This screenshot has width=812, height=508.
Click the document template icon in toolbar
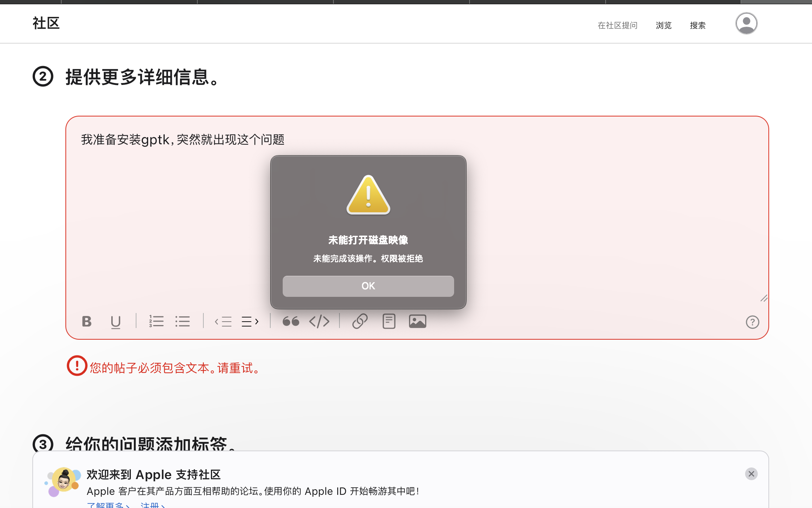389,322
